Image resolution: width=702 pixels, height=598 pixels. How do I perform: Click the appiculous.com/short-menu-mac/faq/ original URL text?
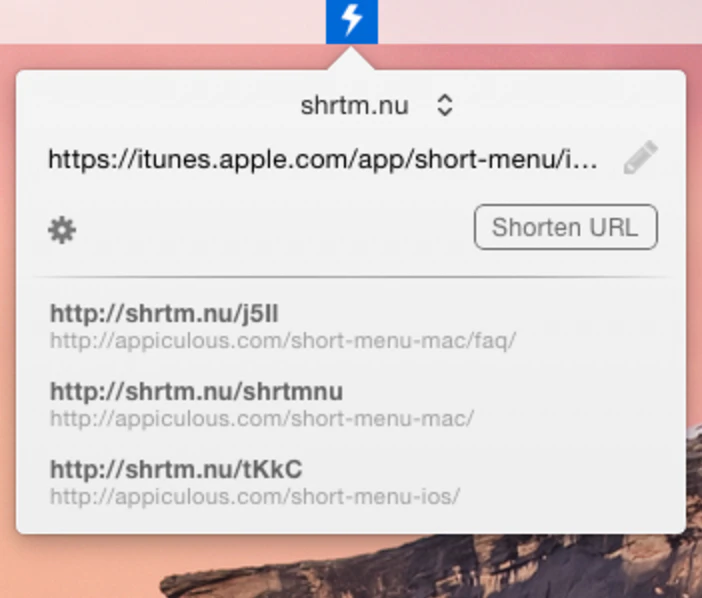tap(283, 341)
